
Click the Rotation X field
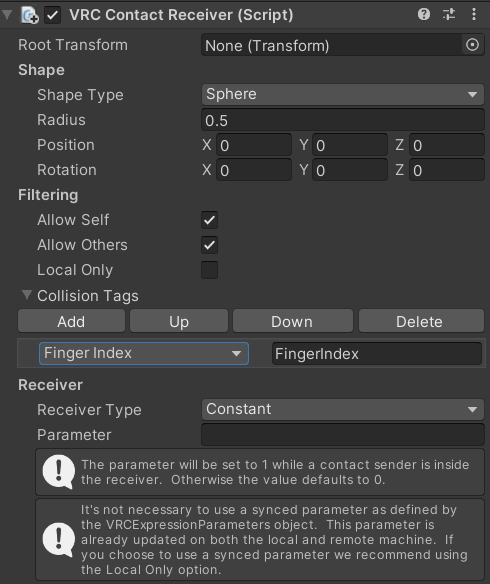pyautogui.click(x=254, y=170)
